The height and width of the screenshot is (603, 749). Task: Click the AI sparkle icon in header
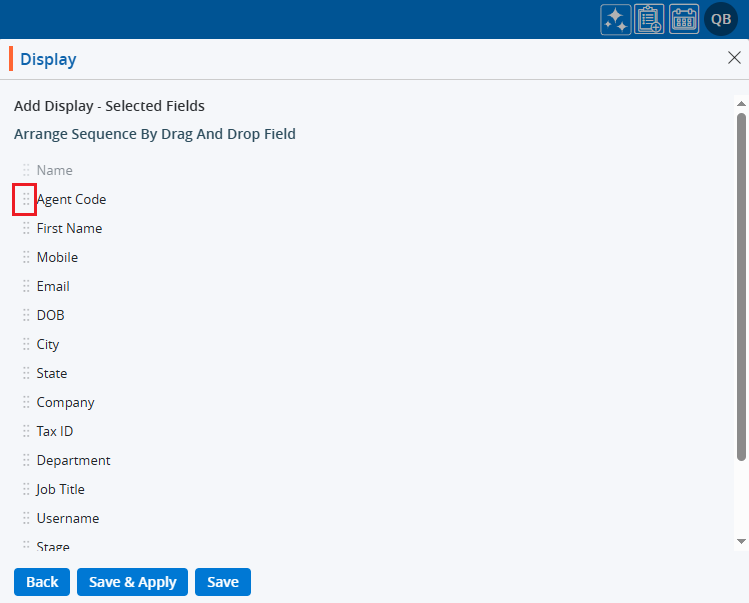[616, 19]
